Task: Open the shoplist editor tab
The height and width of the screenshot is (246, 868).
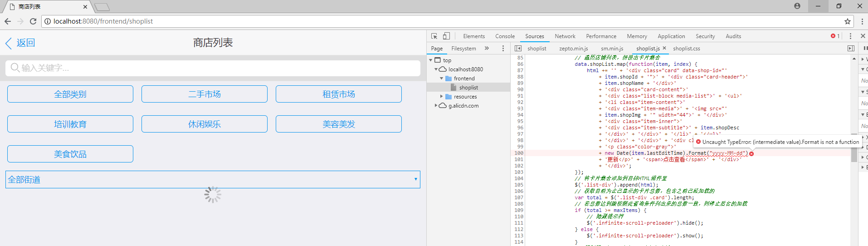Action: tap(537, 49)
